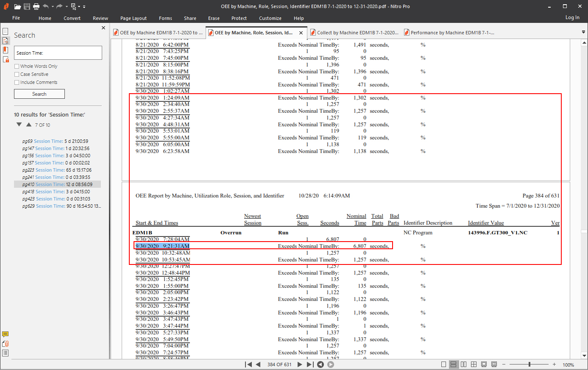Open the Attachments paperclip panel icon
Image resolution: width=588 pixels, height=370 pixels.
[x=5, y=344]
